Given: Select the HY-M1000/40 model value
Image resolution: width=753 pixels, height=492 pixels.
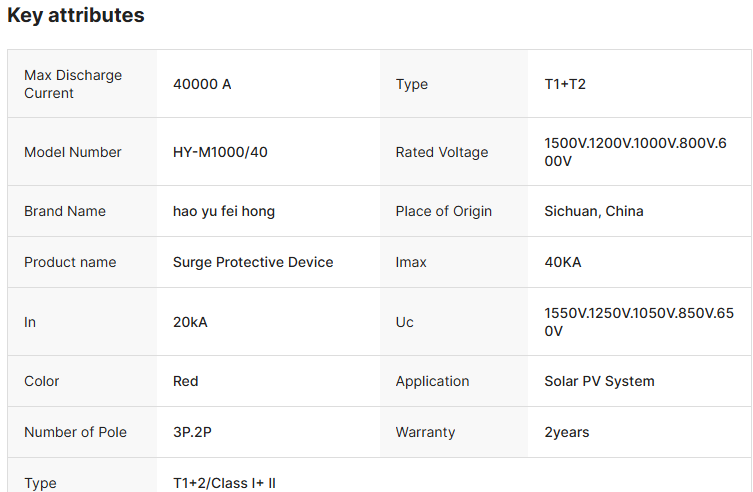Looking at the screenshot, I should (x=220, y=152).
